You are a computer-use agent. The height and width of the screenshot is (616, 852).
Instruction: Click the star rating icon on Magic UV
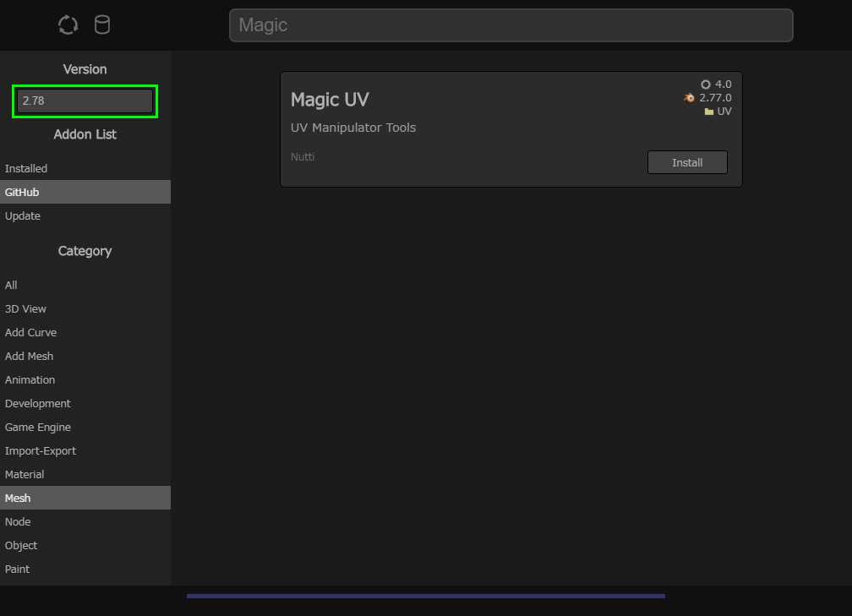click(x=705, y=84)
